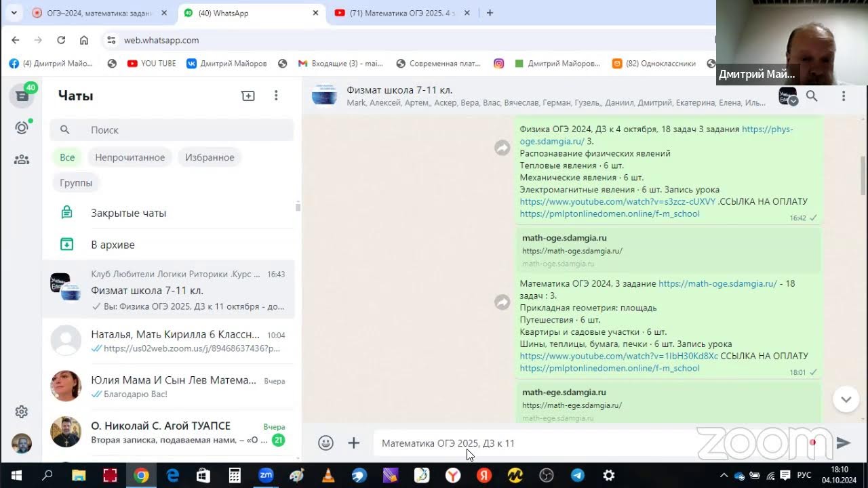Close the WhatsApp browser tab

(315, 13)
